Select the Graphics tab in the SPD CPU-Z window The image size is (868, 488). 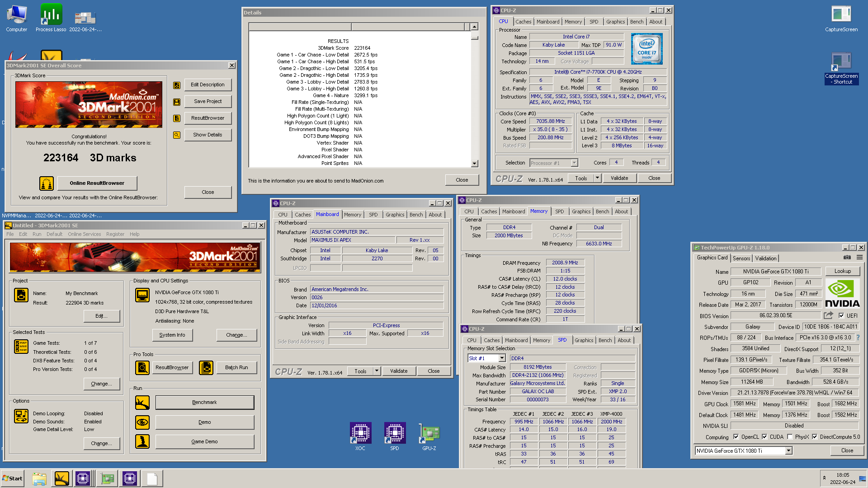584,340
